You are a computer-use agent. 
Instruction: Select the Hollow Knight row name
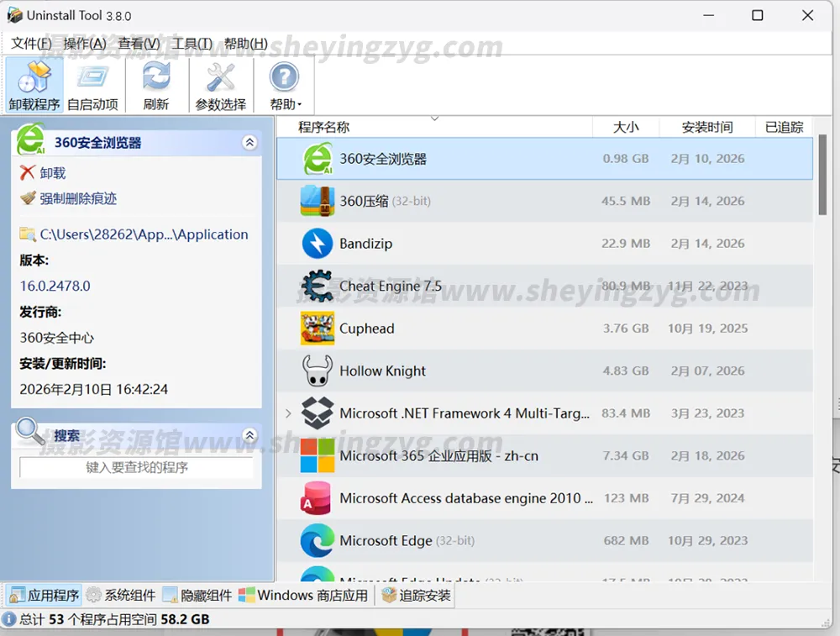tap(382, 371)
